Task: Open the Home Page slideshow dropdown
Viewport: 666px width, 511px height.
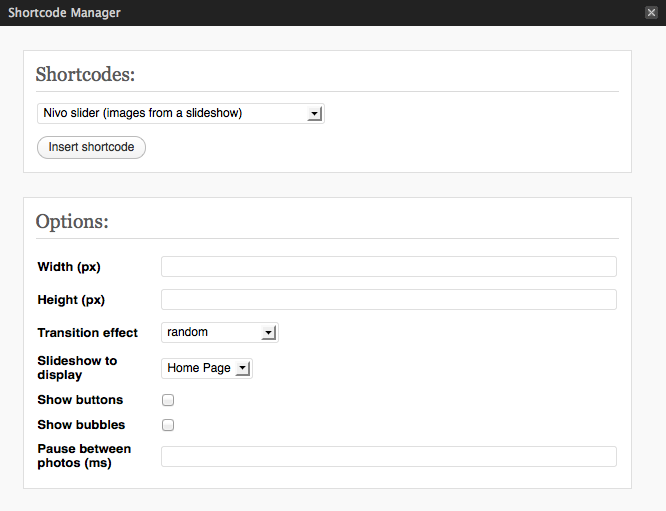Action: pyautogui.click(x=207, y=368)
